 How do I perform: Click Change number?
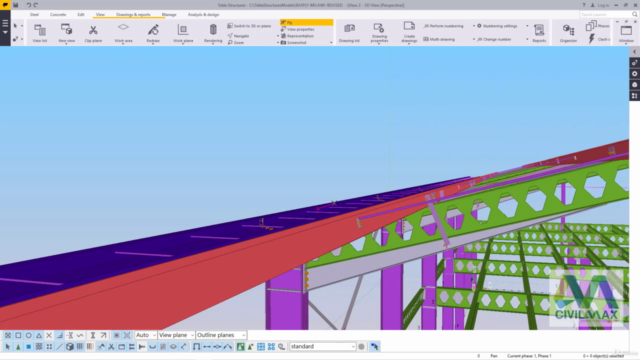click(494, 39)
